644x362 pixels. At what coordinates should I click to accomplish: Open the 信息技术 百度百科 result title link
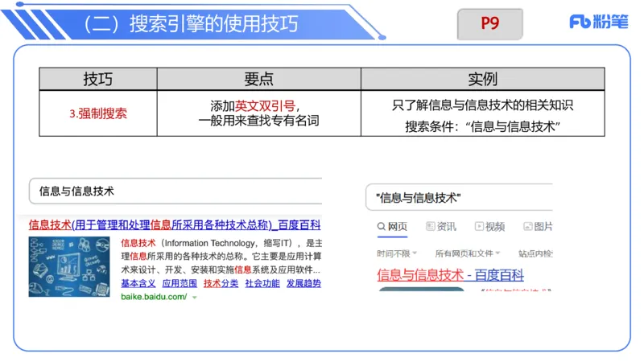click(x=175, y=225)
